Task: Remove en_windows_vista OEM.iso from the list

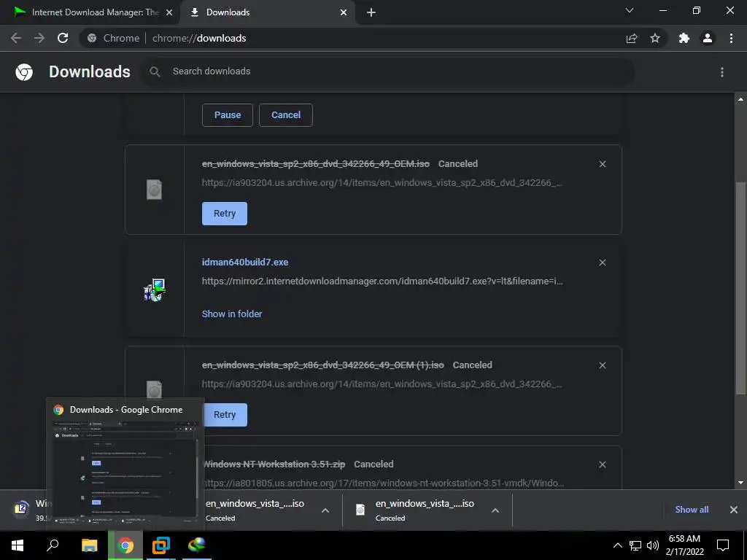Action: click(603, 164)
